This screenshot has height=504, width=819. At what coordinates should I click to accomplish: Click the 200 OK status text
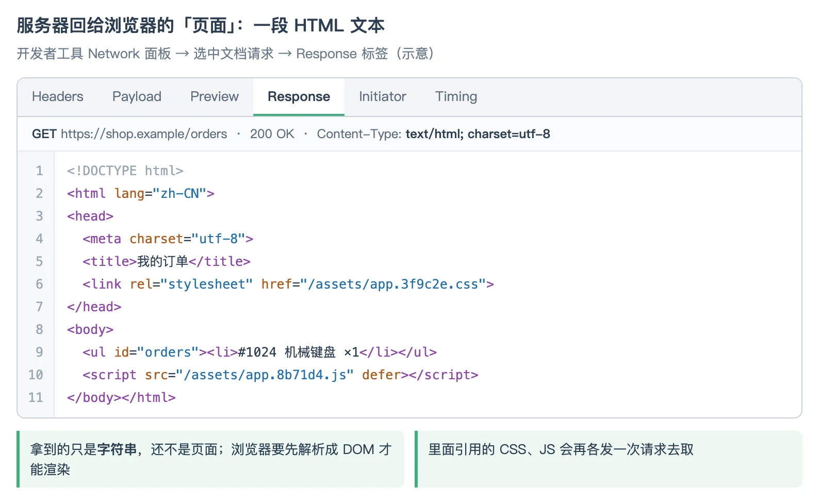272,134
